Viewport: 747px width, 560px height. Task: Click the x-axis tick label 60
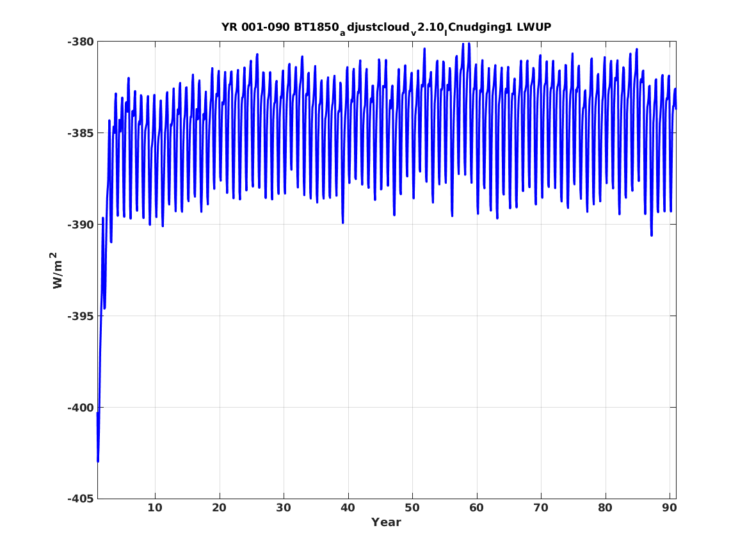(476, 508)
